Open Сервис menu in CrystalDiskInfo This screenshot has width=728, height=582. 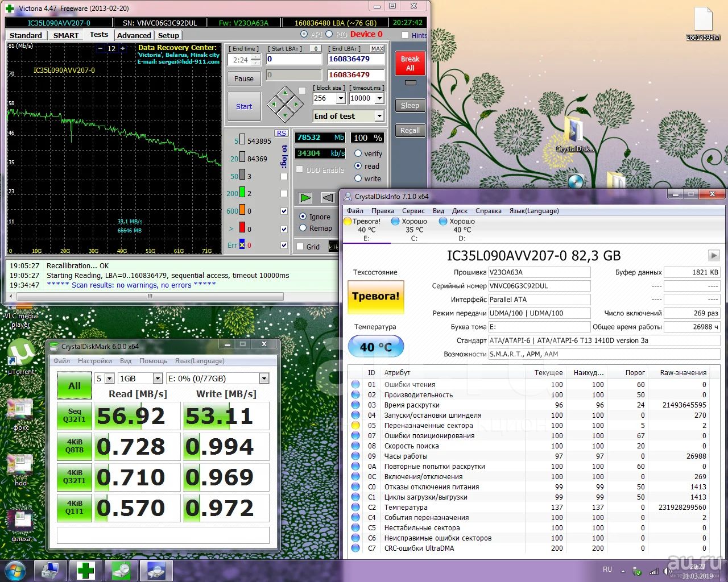pyautogui.click(x=413, y=211)
